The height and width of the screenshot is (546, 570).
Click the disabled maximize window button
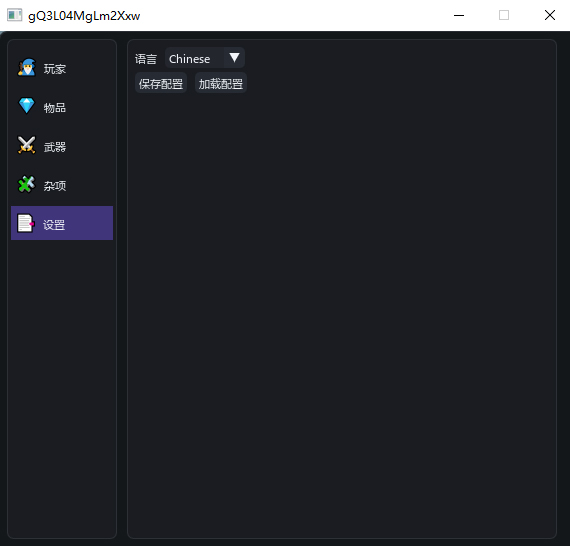[x=504, y=15]
